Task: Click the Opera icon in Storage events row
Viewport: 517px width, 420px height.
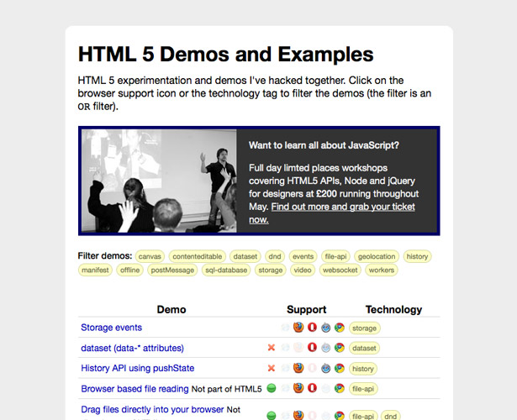Action: 312,328
